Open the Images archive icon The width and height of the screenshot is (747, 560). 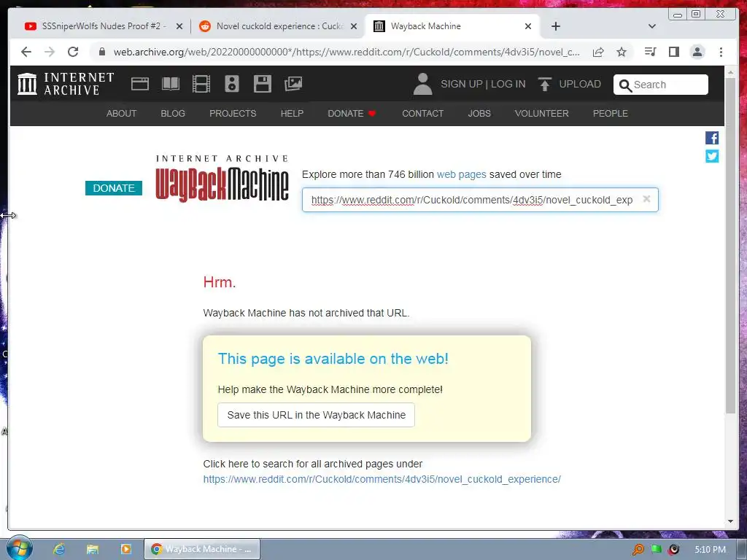click(293, 85)
